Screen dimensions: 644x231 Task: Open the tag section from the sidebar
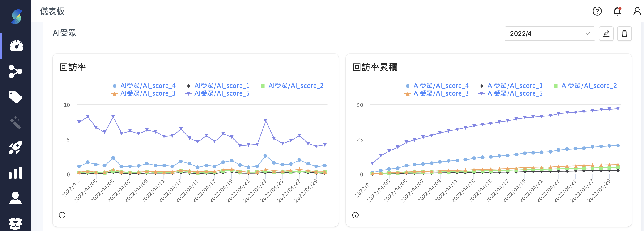[x=15, y=97]
